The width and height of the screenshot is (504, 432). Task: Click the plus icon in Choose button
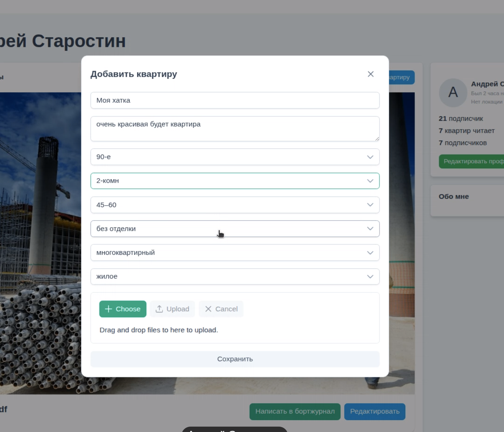[x=108, y=309]
